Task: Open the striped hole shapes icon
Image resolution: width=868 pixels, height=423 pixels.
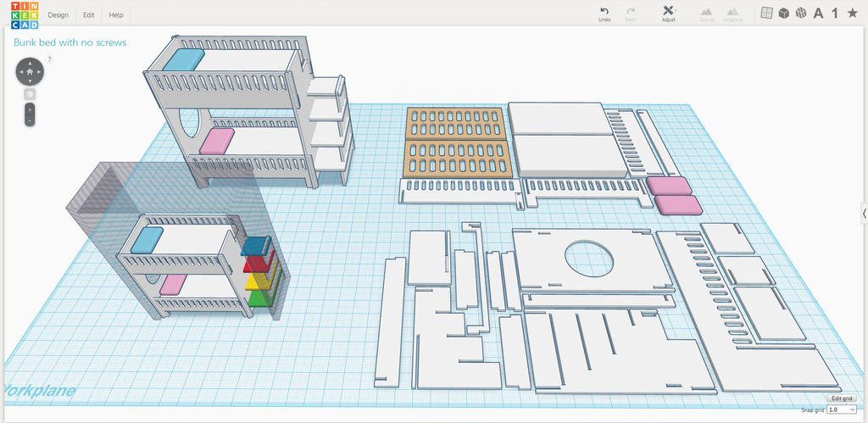Action: [x=800, y=13]
